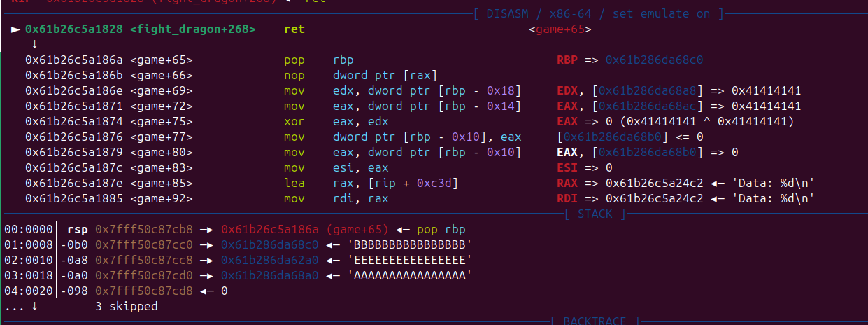The image size is (868, 325).
Task: Click the ret mnemonic on current line
Action: (294, 29)
